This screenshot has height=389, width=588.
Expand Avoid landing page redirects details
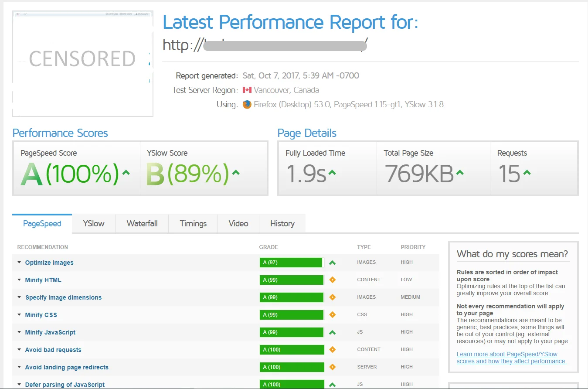coord(67,367)
